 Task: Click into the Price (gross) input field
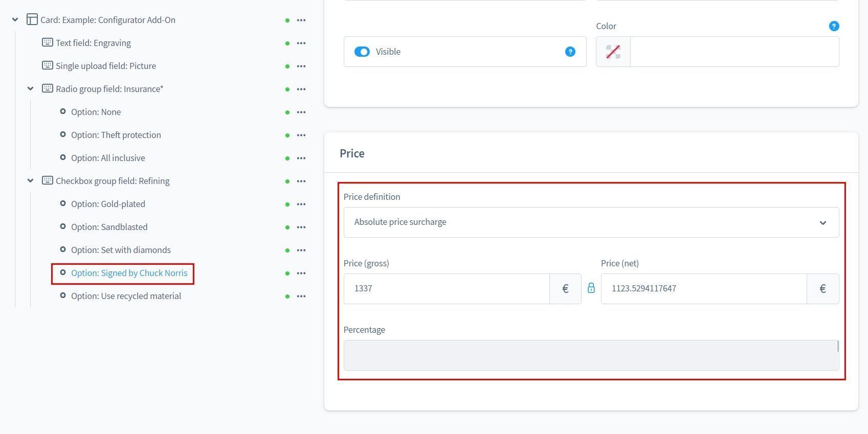(x=446, y=289)
